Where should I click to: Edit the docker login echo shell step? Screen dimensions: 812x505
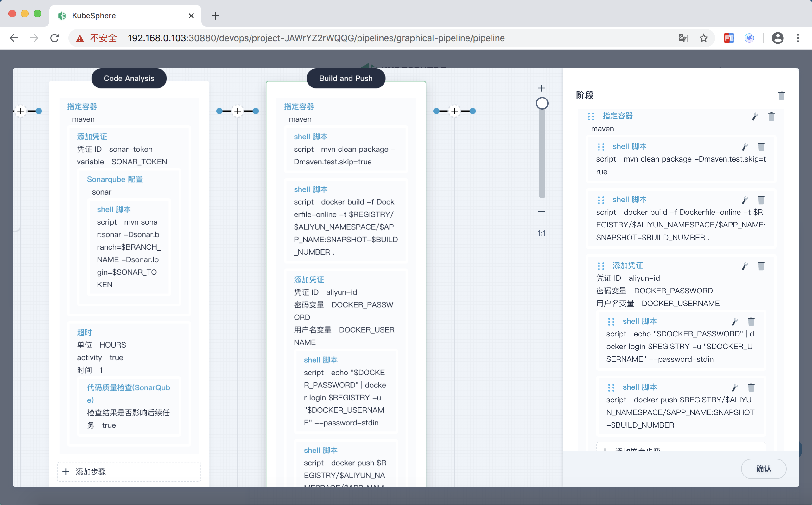[734, 322]
